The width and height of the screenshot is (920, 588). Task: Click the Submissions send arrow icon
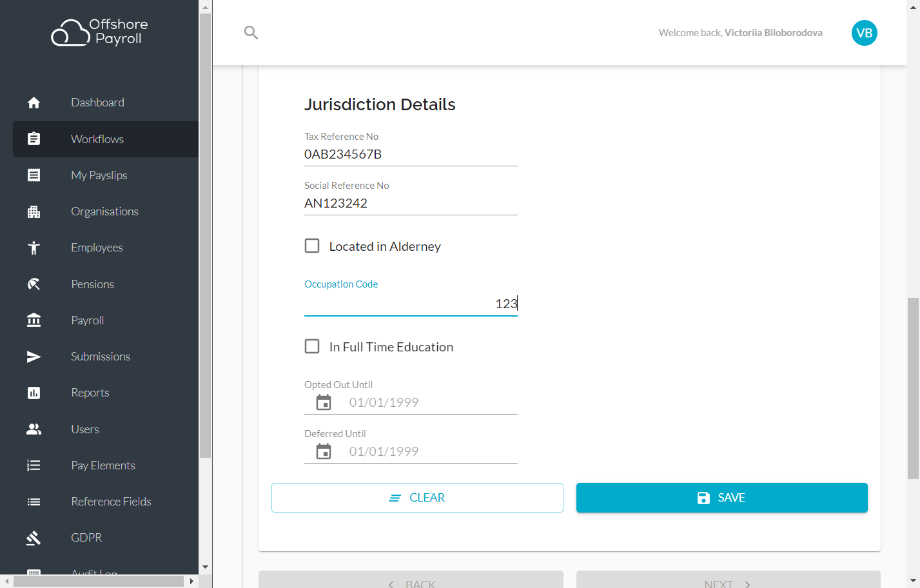[x=34, y=357]
